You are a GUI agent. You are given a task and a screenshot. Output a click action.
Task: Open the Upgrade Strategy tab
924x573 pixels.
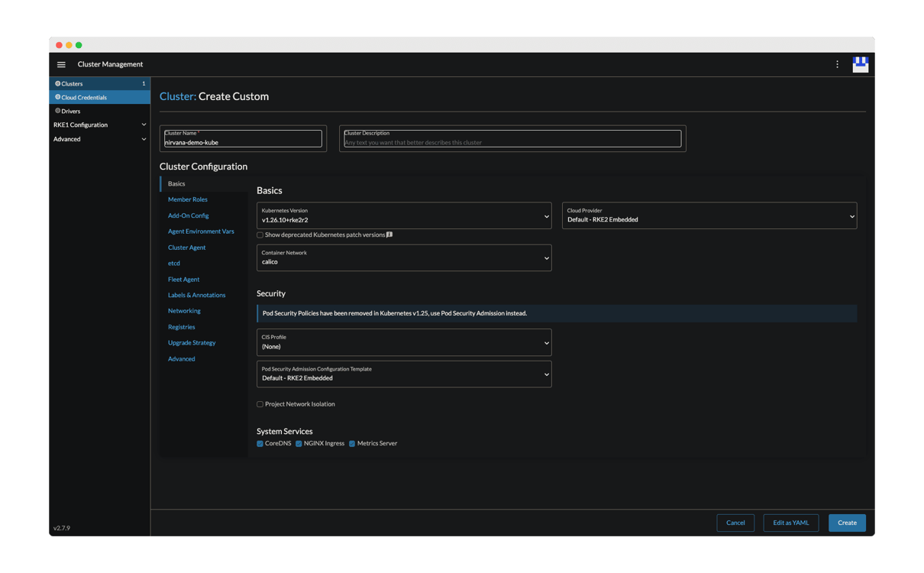(x=192, y=343)
